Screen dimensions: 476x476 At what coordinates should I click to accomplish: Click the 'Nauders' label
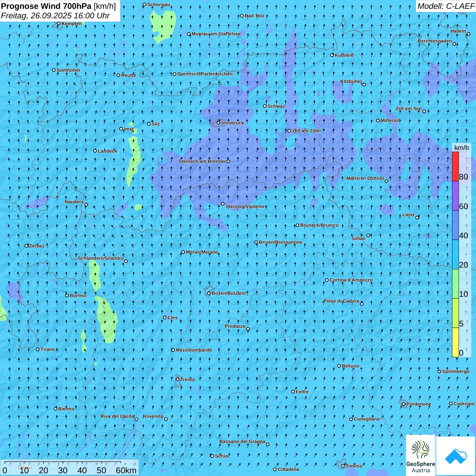[74, 202]
